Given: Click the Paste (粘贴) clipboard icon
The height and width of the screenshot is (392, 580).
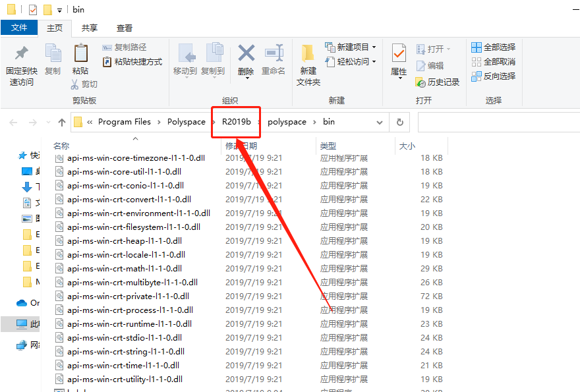Looking at the screenshot, I should [x=80, y=53].
